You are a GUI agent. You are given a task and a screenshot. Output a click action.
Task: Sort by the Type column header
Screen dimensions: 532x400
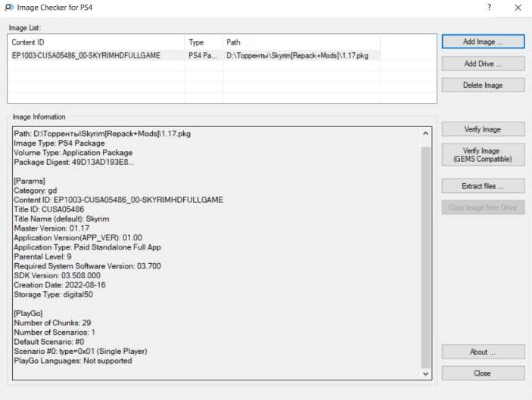coord(204,42)
